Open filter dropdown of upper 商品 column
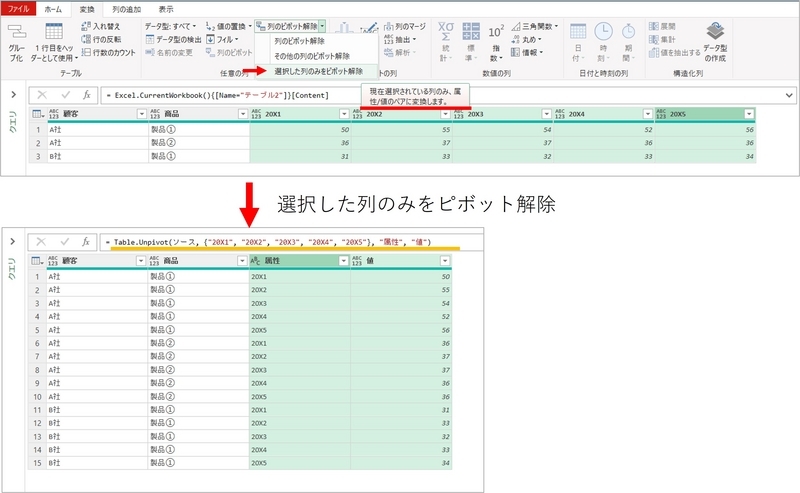The width and height of the screenshot is (800, 493). click(x=243, y=114)
